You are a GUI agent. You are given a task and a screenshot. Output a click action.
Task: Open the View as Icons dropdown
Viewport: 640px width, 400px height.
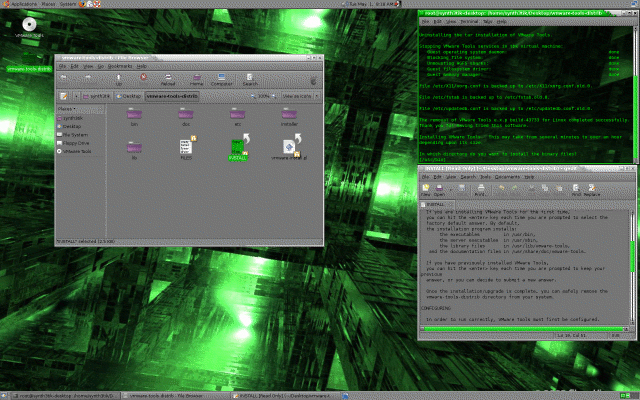(x=301, y=96)
